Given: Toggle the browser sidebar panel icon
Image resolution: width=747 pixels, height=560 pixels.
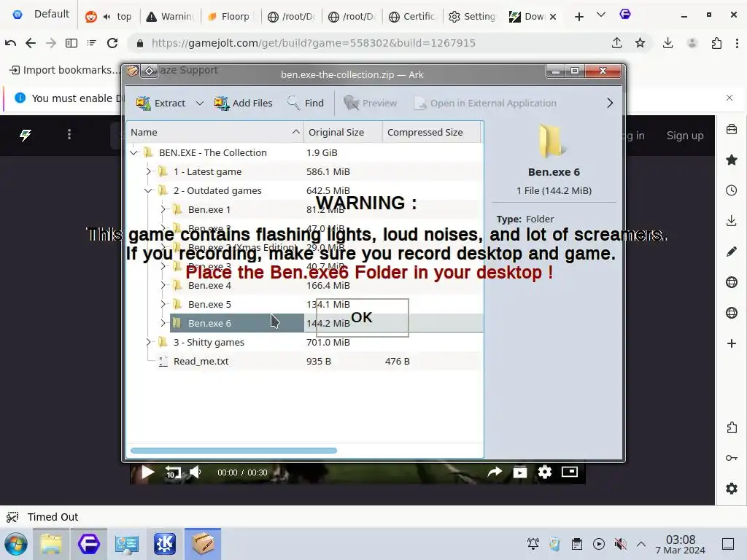Looking at the screenshot, I should tap(71, 43).
